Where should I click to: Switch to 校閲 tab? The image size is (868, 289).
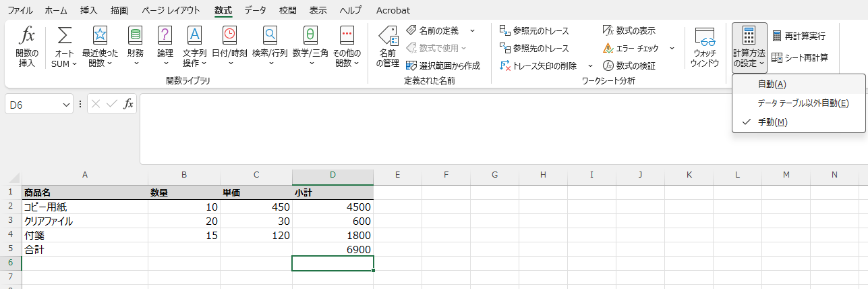[x=287, y=10]
